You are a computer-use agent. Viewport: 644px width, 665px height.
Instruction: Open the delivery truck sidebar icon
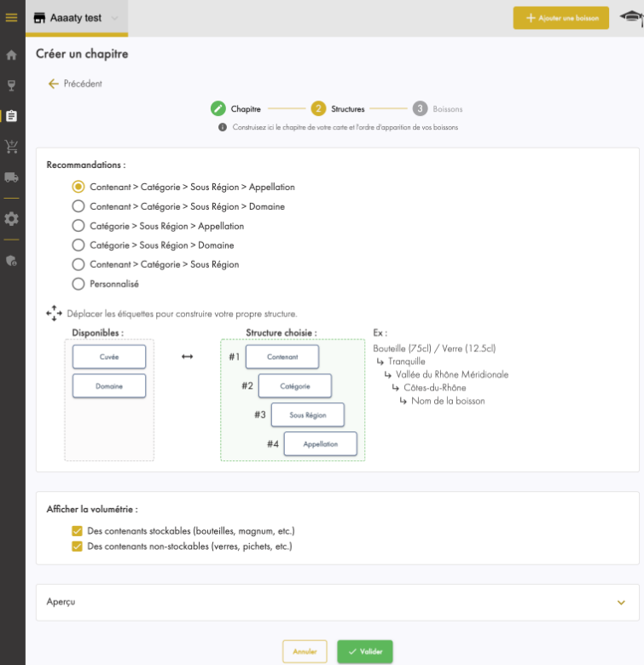(x=11, y=177)
